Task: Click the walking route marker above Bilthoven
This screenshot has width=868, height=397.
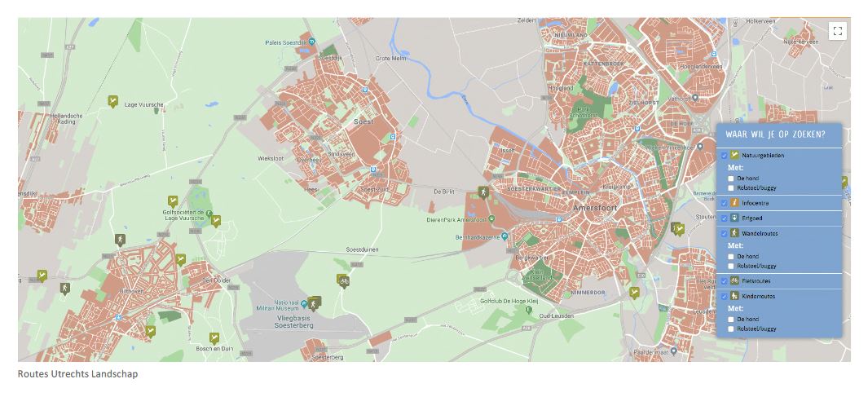Action: point(121,238)
